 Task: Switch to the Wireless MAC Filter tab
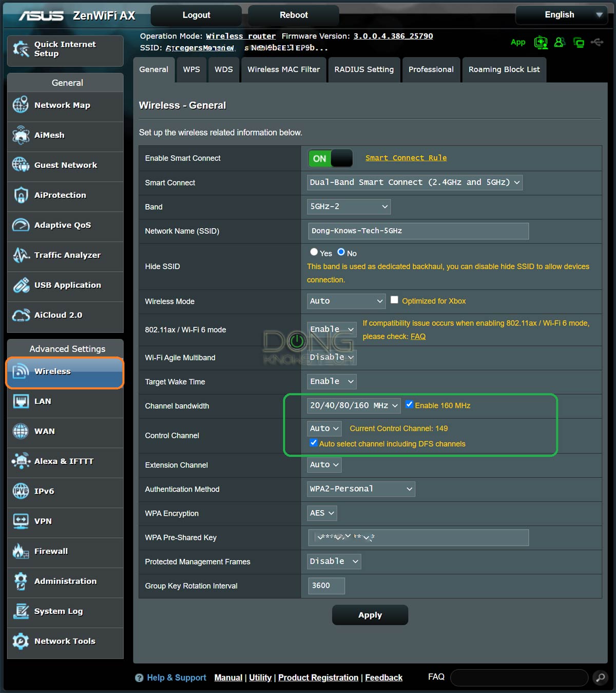(283, 69)
